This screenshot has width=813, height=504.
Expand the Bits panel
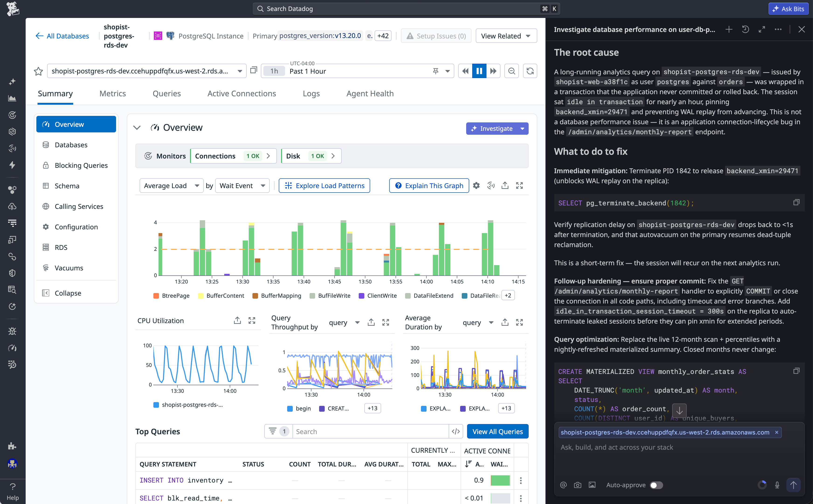tap(762, 29)
